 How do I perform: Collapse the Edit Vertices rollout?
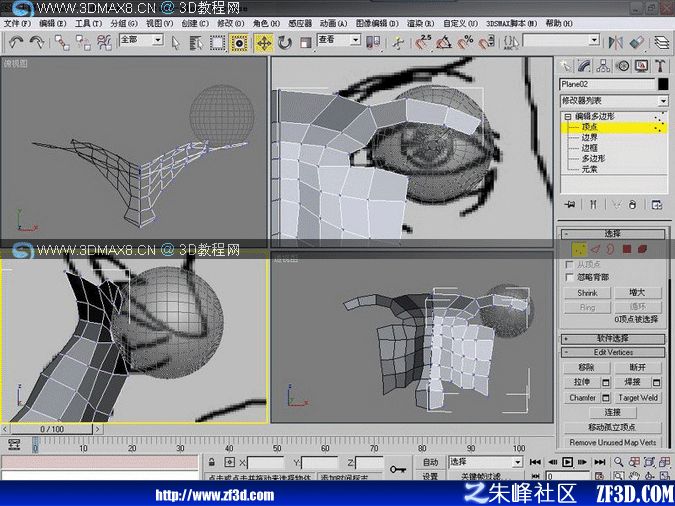(613, 352)
